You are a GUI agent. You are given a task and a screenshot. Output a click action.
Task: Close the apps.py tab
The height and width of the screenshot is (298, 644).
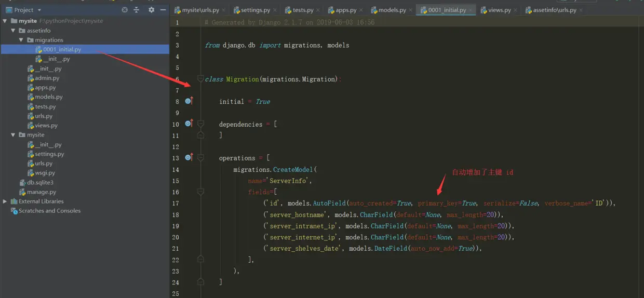361,10
